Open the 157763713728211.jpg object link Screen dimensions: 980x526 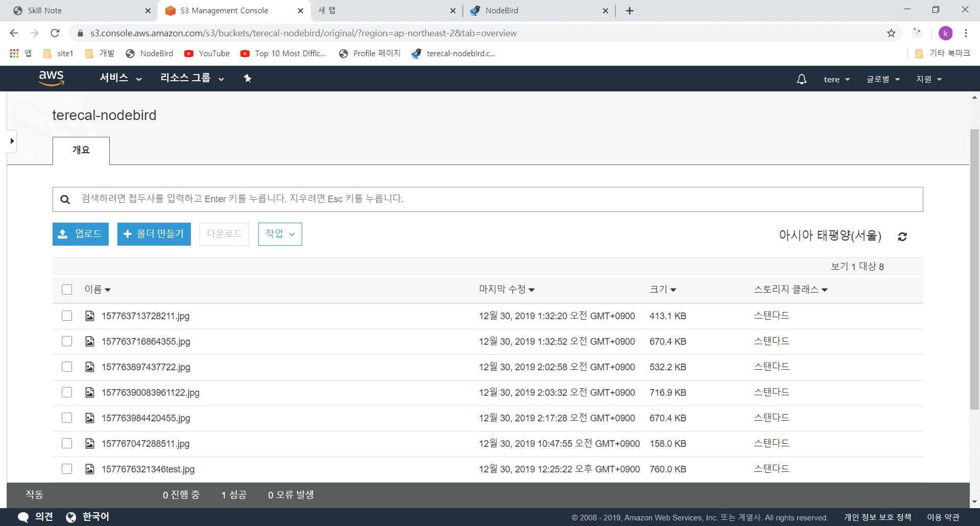[145, 316]
